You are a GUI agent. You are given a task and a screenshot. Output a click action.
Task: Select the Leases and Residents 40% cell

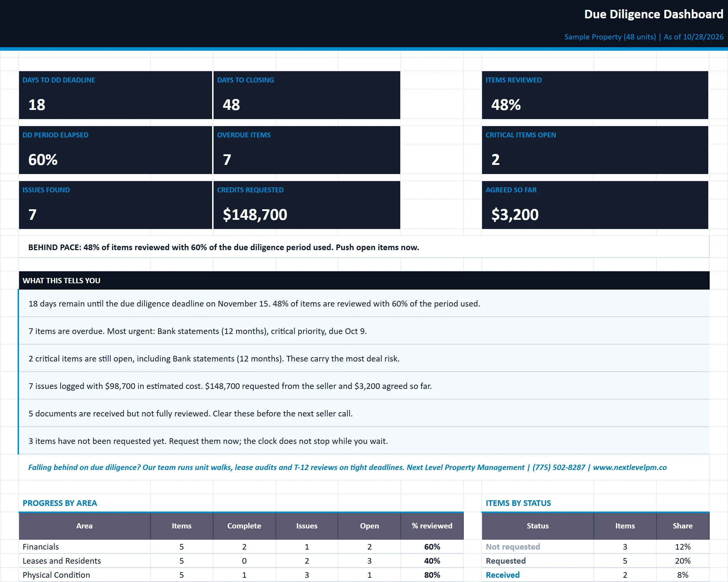click(x=432, y=561)
